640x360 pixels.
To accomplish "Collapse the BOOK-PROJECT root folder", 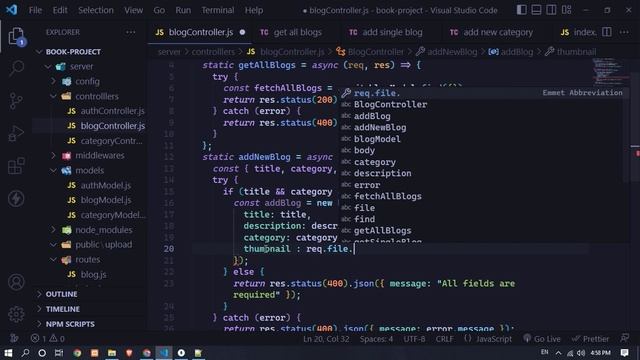I will (x=73, y=52).
